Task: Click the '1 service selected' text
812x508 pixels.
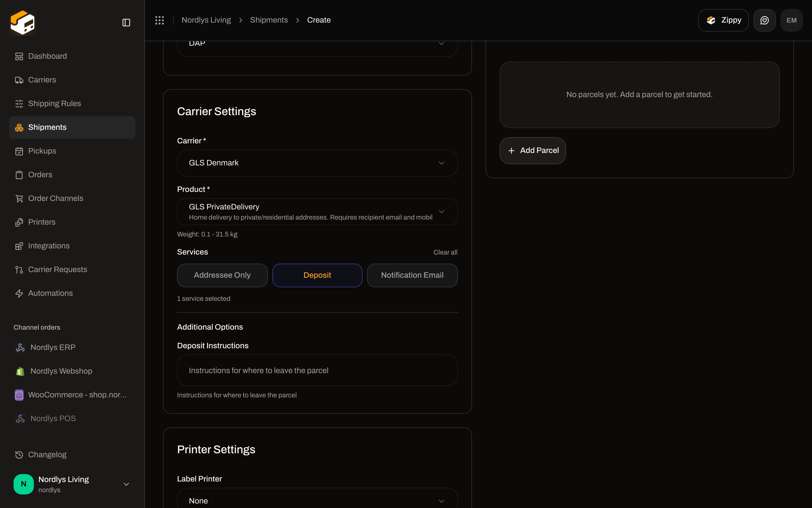Action: pos(204,299)
